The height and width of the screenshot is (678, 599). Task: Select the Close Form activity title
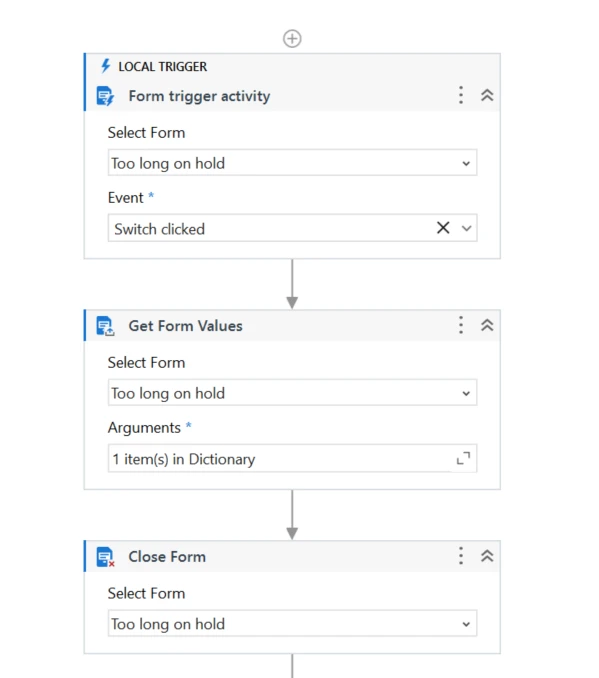(x=167, y=557)
